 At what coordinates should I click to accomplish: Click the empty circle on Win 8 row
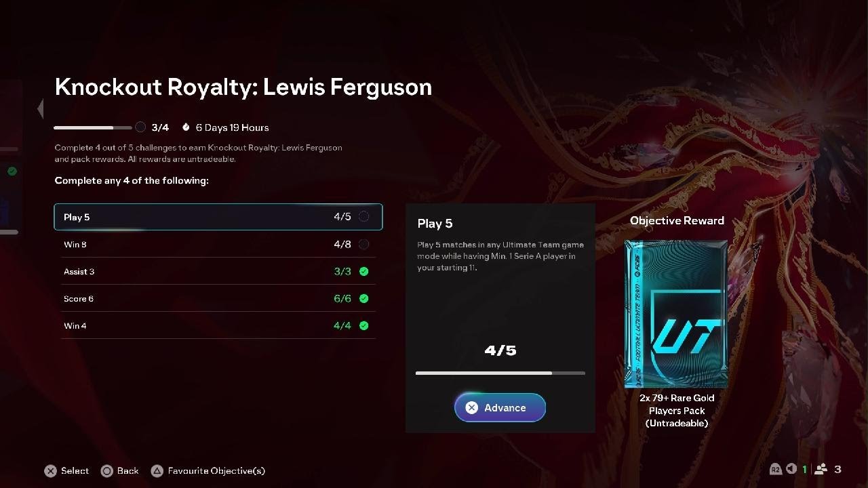tap(364, 244)
